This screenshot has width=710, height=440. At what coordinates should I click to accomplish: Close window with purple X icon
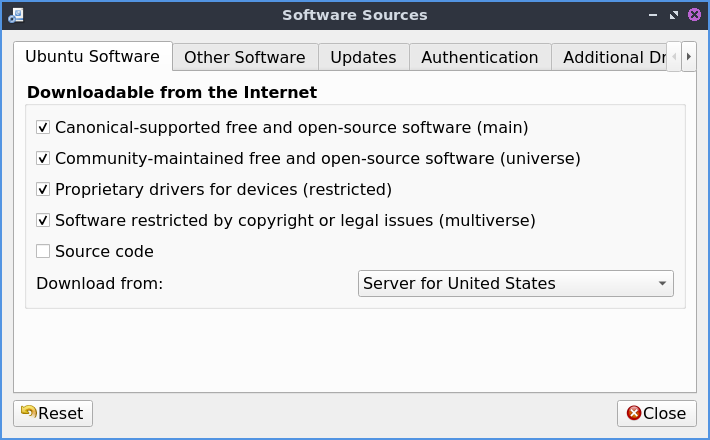click(694, 15)
